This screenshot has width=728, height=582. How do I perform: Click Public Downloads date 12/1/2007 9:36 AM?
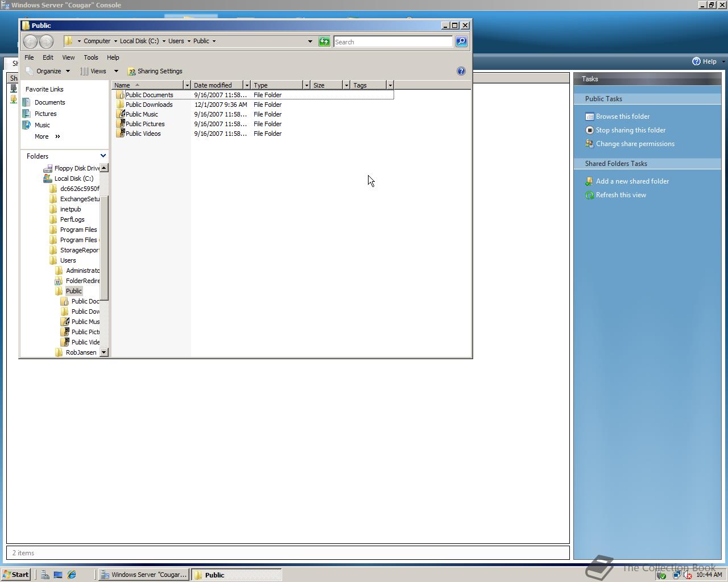(221, 105)
